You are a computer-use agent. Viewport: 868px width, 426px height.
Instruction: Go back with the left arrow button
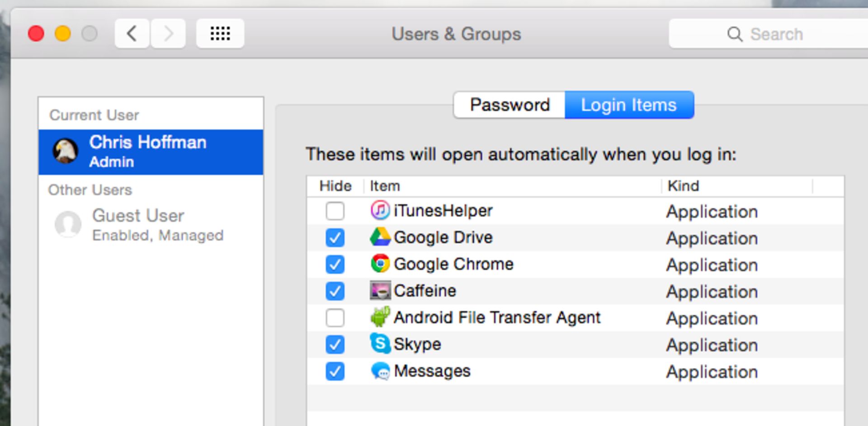pyautogui.click(x=132, y=33)
